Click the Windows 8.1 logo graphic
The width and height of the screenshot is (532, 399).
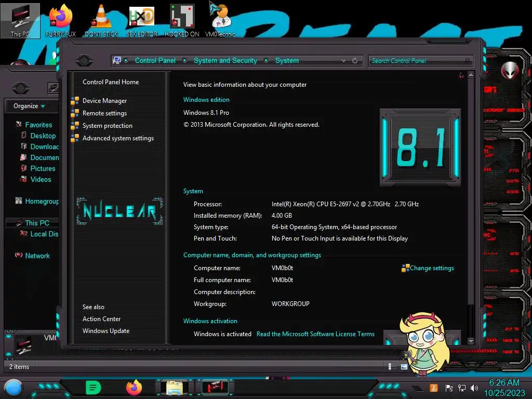420,148
